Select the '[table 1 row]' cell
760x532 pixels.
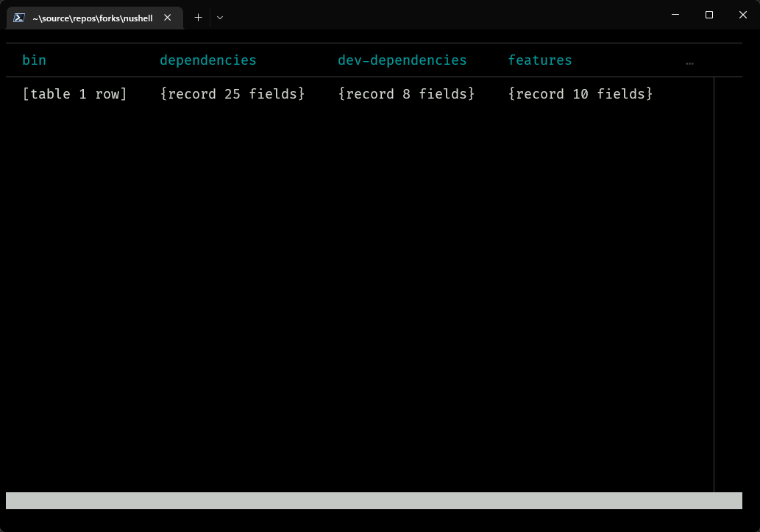(74, 93)
